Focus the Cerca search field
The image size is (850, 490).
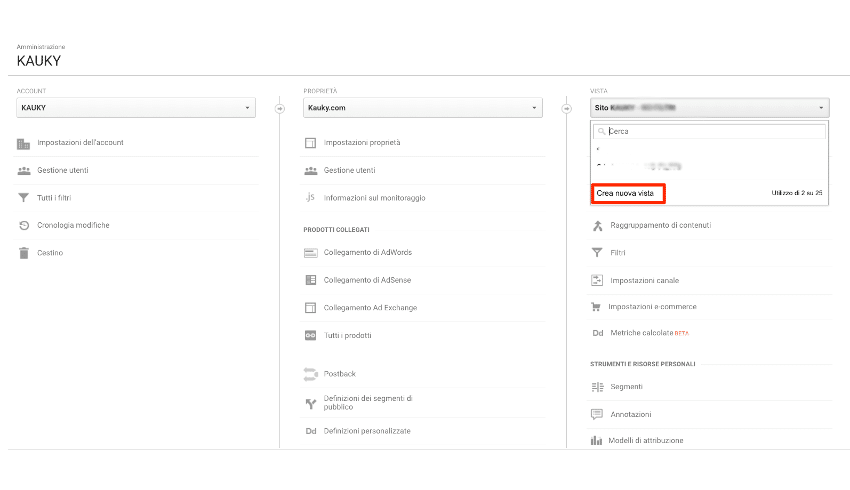pos(710,132)
